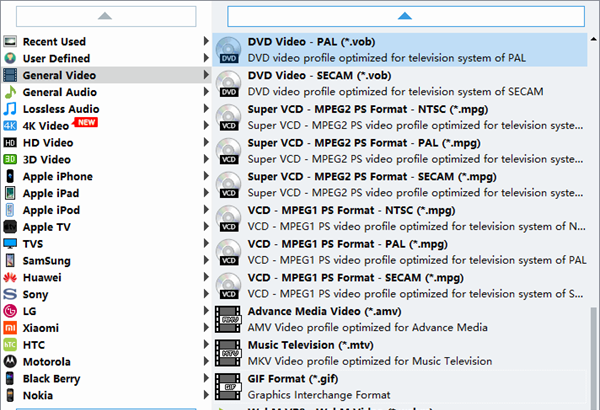The width and height of the screenshot is (600, 410).
Task: Click the DVD Video PAL disc icon
Action: coord(228,50)
